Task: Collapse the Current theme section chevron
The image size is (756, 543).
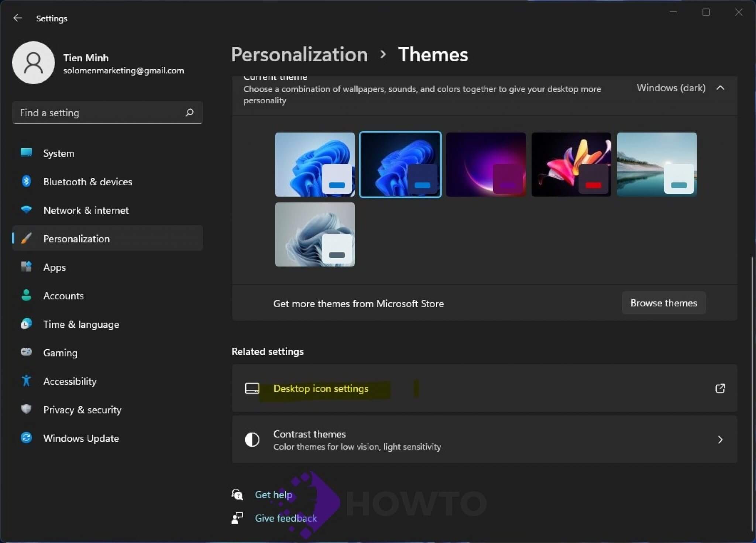Action: (x=720, y=88)
